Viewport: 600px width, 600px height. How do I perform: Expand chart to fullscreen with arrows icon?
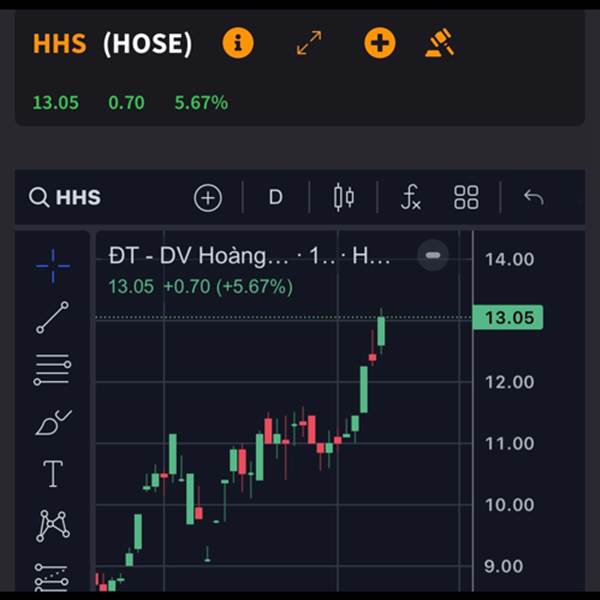click(x=309, y=42)
